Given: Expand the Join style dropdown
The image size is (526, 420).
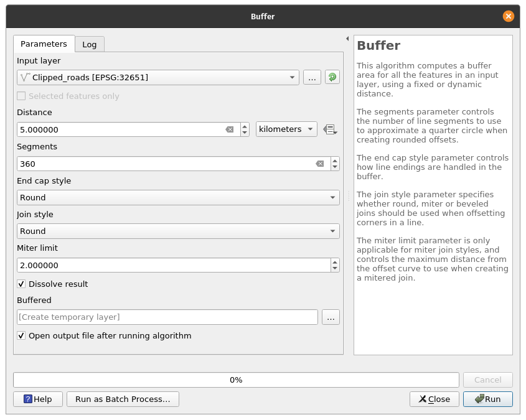Looking at the screenshot, I should coord(178,231).
